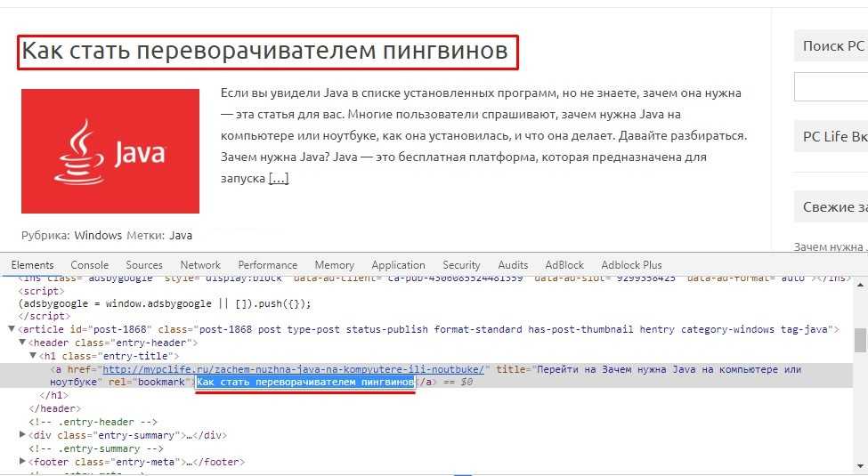Expand the div entry-summary node
Screen dimensions: 868x476
click(23, 436)
